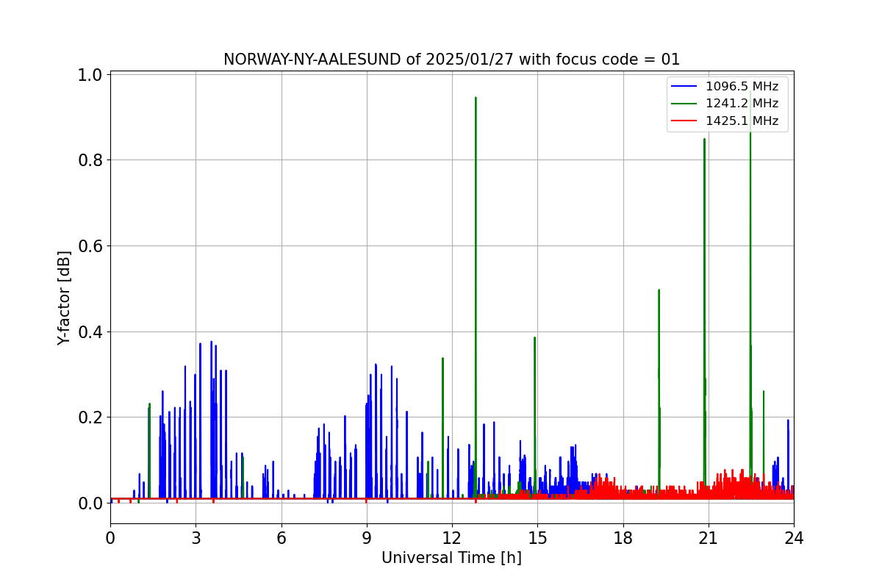Click the 0.2 y-axis tick label

pos(90,417)
